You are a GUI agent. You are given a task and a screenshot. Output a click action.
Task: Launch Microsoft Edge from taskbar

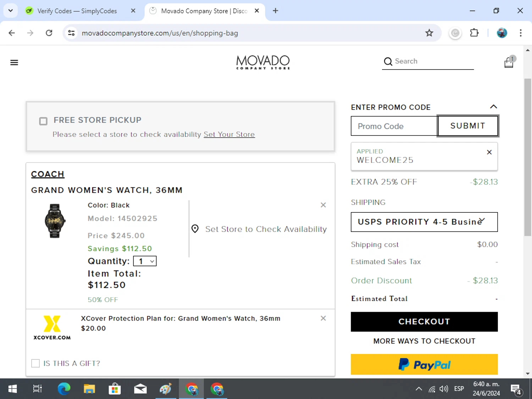tap(64, 389)
